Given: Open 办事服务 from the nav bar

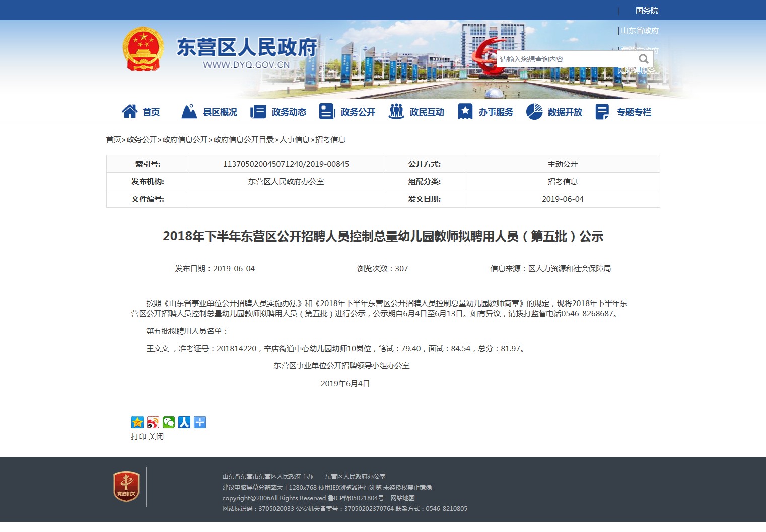Looking at the screenshot, I should 485,112.
